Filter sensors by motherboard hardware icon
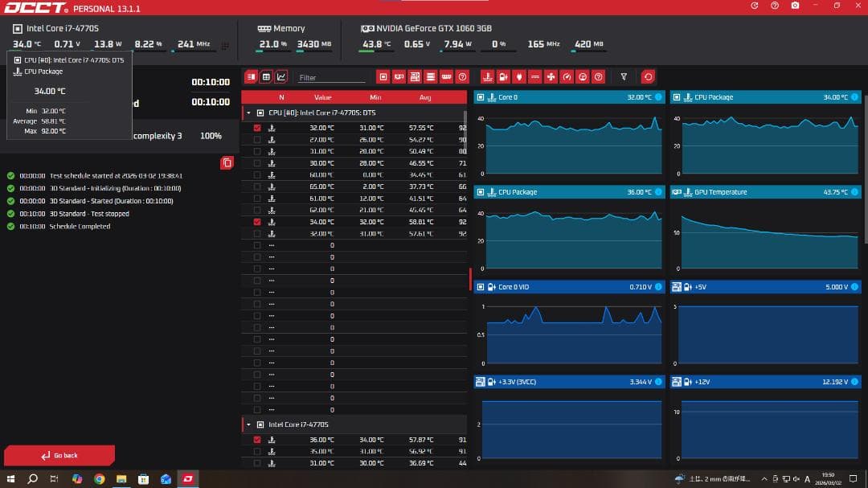 [415, 77]
